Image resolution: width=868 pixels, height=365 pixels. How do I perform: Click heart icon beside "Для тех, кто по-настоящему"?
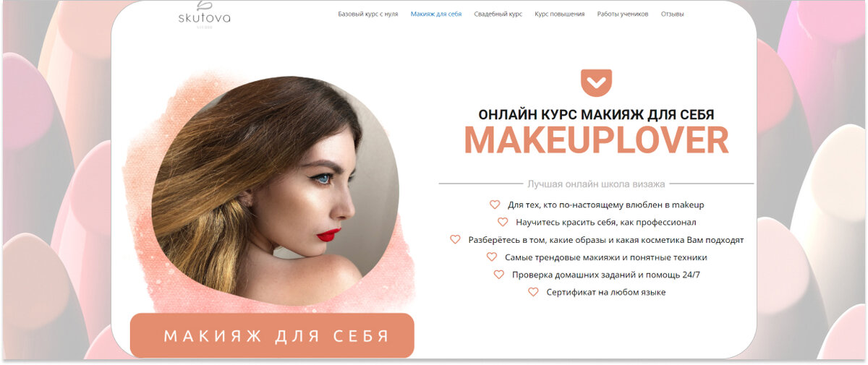(495, 205)
